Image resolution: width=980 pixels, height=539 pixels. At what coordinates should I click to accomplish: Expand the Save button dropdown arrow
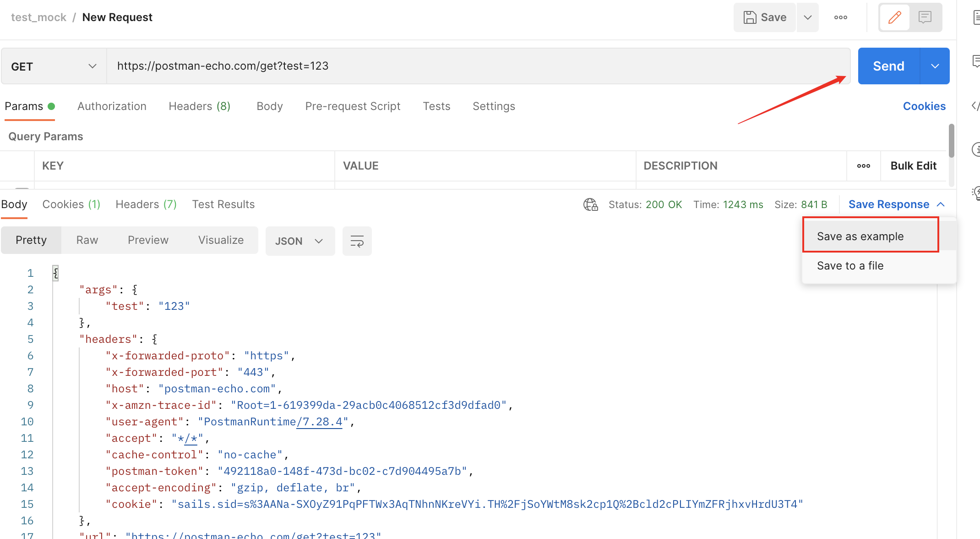[807, 17]
